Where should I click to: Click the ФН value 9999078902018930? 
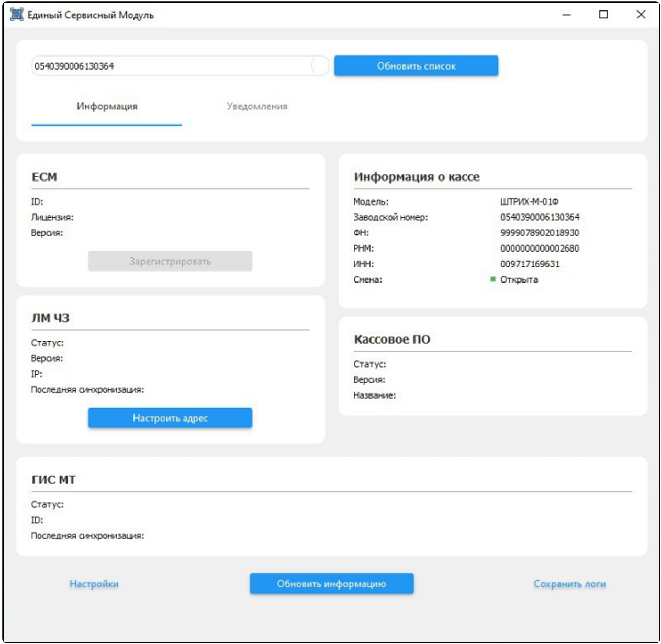tap(540, 233)
